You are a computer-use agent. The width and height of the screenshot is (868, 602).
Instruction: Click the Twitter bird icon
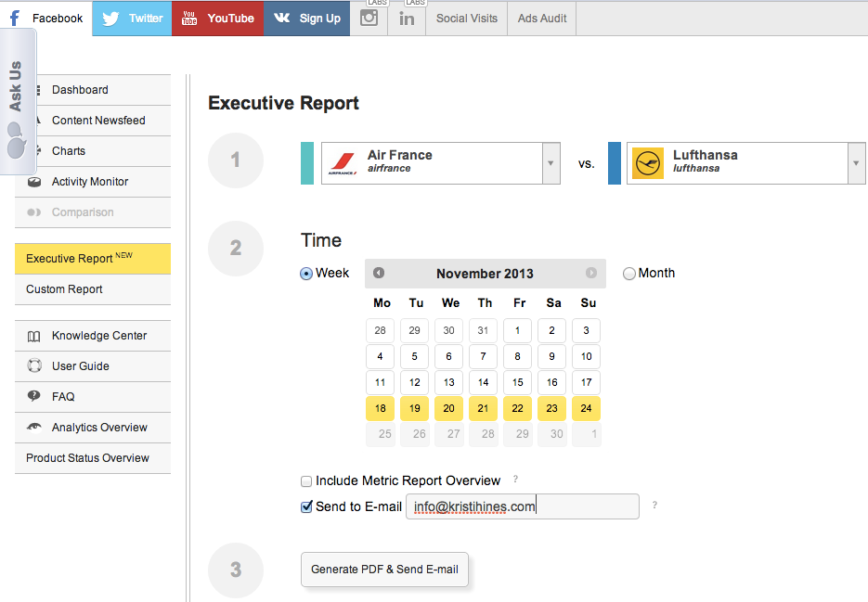point(110,19)
